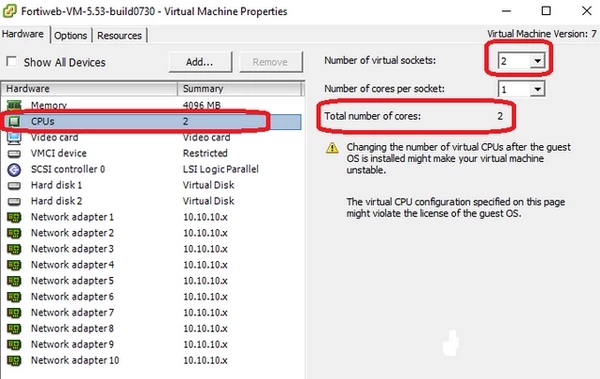Select the CPUs row label
The width and height of the screenshot is (600, 379).
click(x=42, y=121)
